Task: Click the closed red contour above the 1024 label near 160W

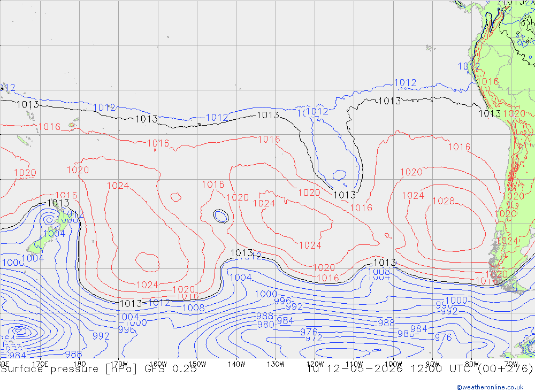Action: 148,263
